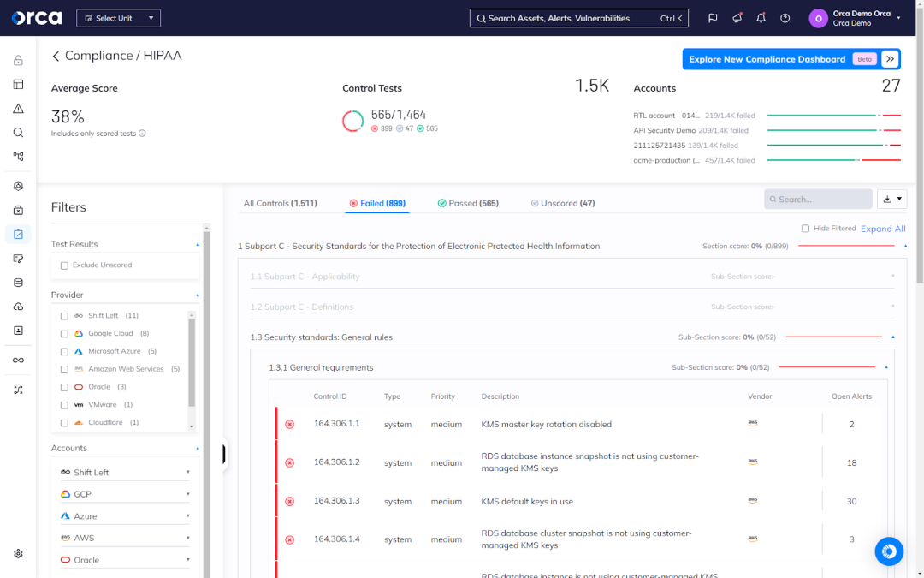Click the Search Assets, Alerts, Vulnerabilities field
The width and height of the screenshot is (924, 578).
578,18
